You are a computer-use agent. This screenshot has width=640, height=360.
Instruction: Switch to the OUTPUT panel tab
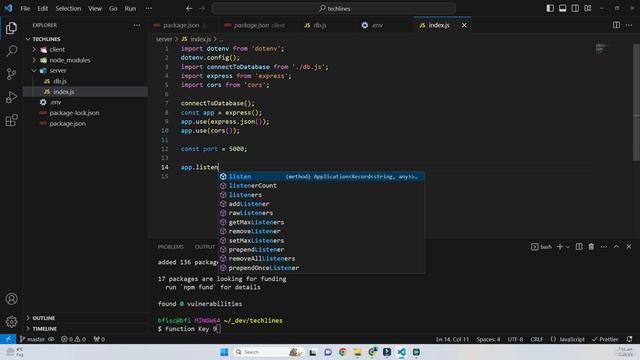point(204,247)
